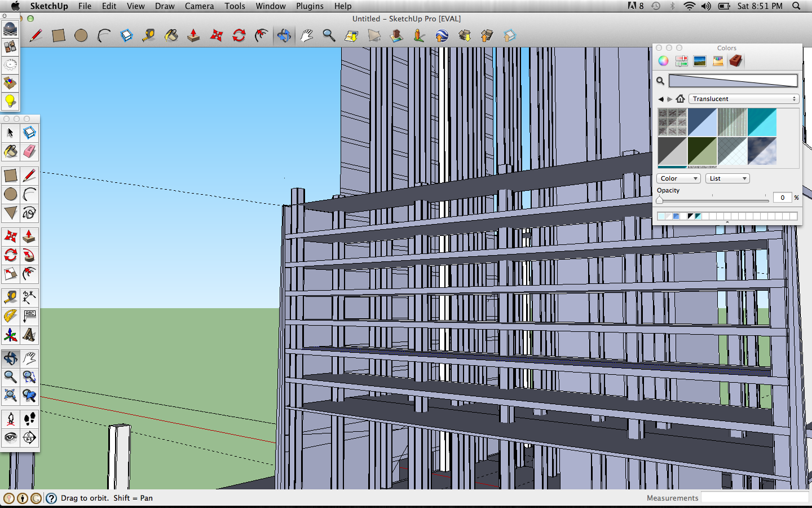Activate the Eraser tool
Screen dimensions: 812x508
pyautogui.click(x=29, y=152)
